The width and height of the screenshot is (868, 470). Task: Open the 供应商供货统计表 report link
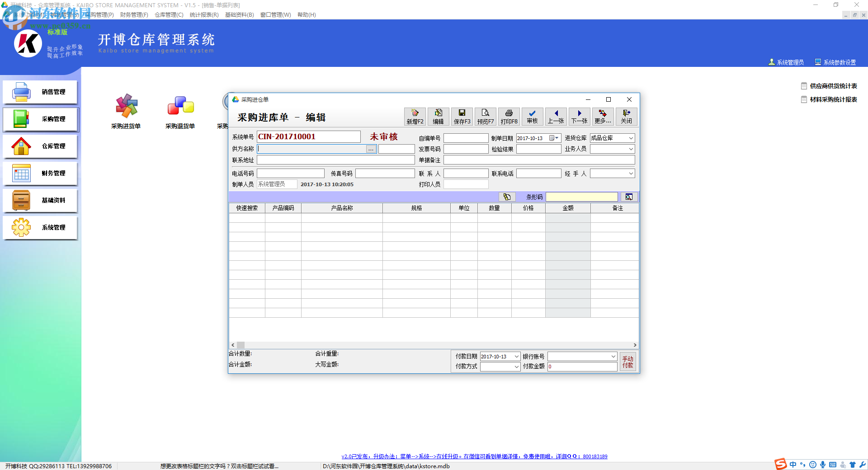point(833,86)
